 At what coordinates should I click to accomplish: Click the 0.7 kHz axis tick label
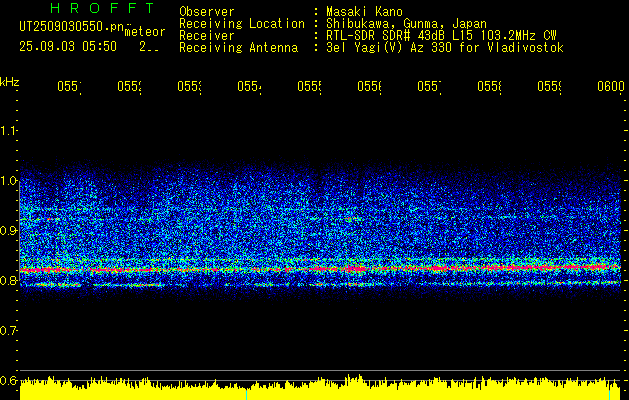(x=8, y=331)
